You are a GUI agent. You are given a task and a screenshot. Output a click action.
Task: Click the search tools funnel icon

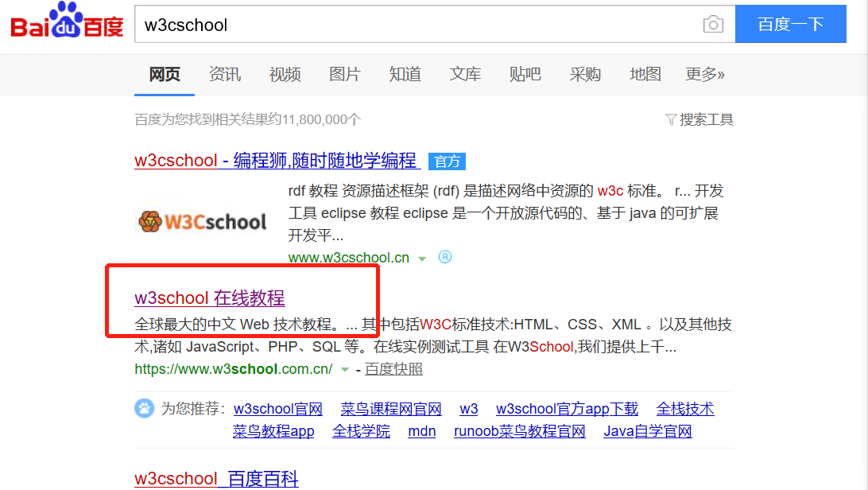[x=671, y=119]
